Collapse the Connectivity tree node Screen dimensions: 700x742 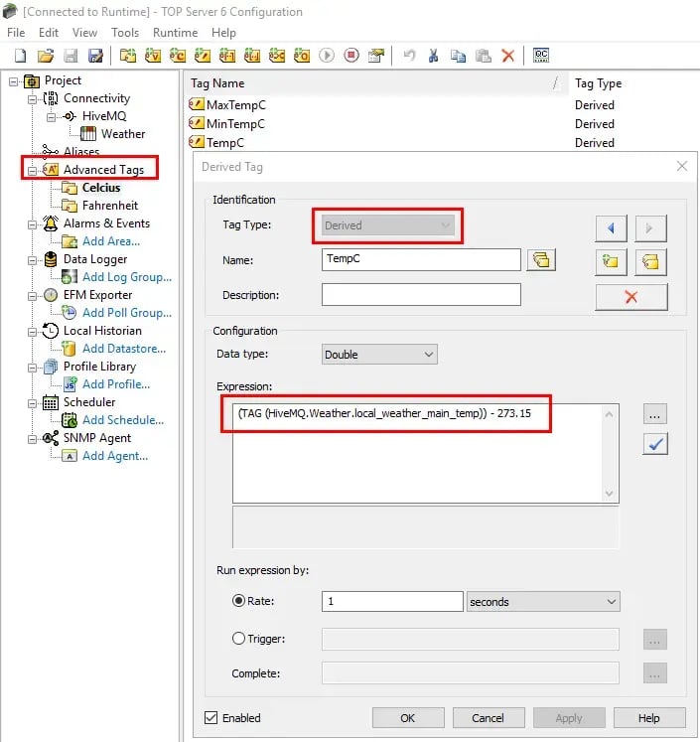point(32,99)
